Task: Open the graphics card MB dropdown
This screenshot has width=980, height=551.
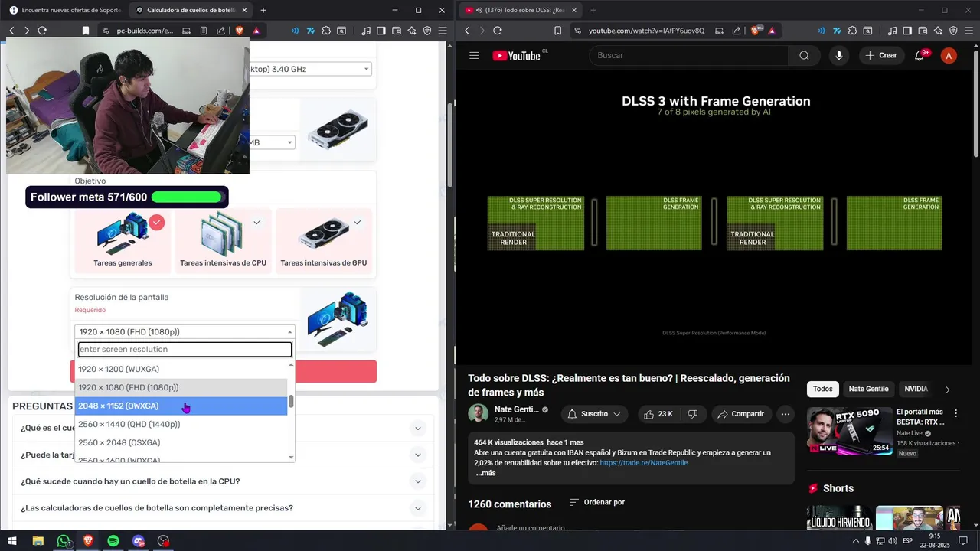Action: 271,142
